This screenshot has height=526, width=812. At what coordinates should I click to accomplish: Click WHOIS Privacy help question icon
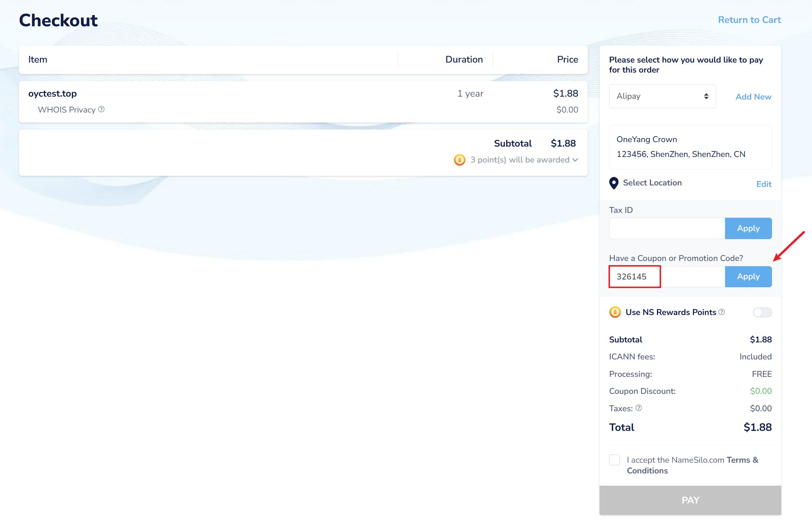(101, 109)
